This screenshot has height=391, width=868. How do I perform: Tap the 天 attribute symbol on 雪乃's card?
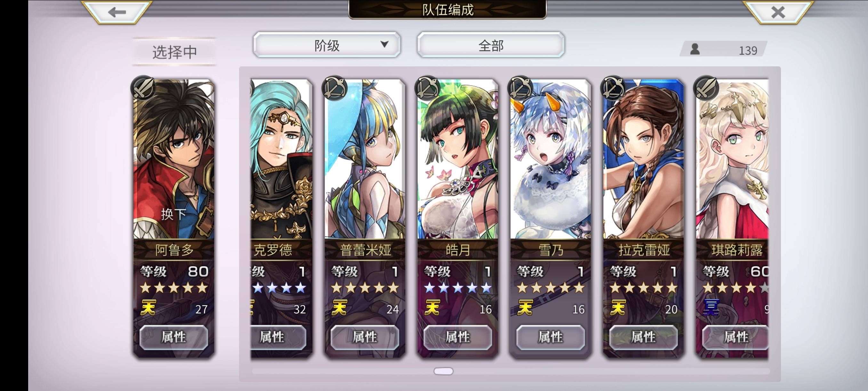525,308
